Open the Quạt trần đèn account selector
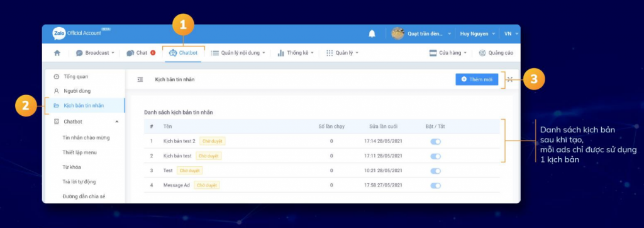644x228 pixels. point(429,34)
